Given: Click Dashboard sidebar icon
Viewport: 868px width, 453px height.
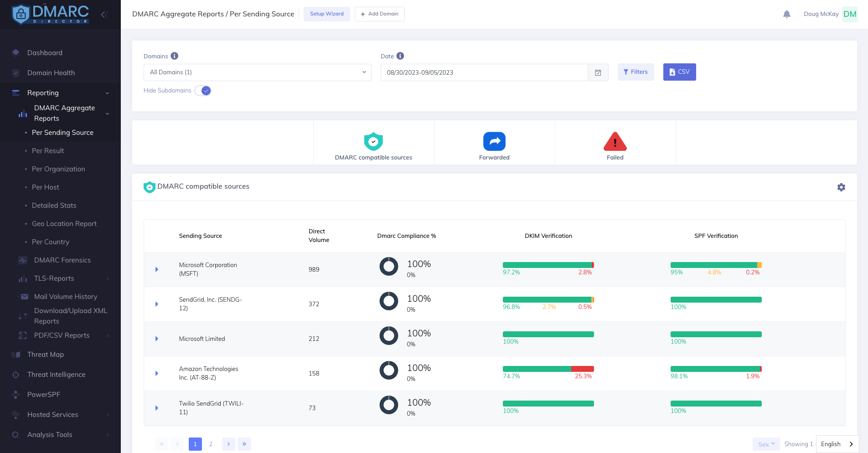Looking at the screenshot, I should pos(16,52).
